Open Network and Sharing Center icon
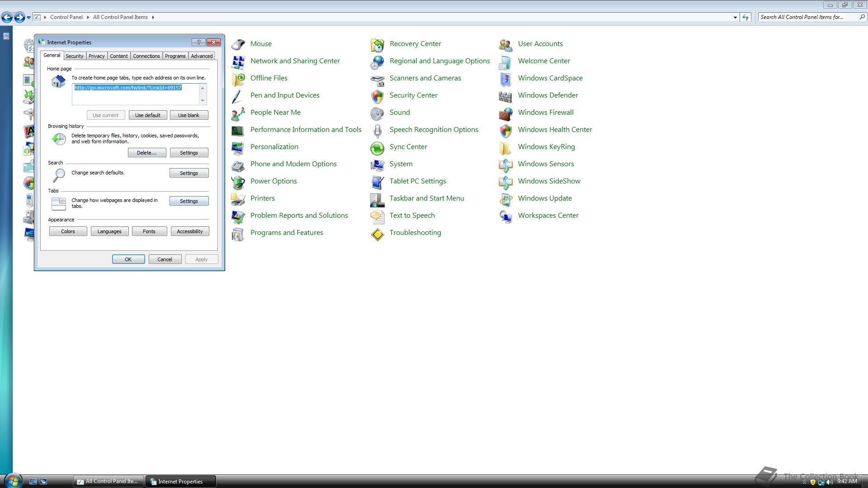This screenshot has height=488, width=868. [238, 61]
